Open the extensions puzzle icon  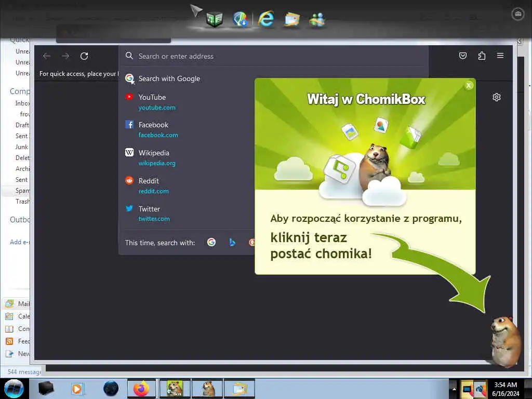482,56
